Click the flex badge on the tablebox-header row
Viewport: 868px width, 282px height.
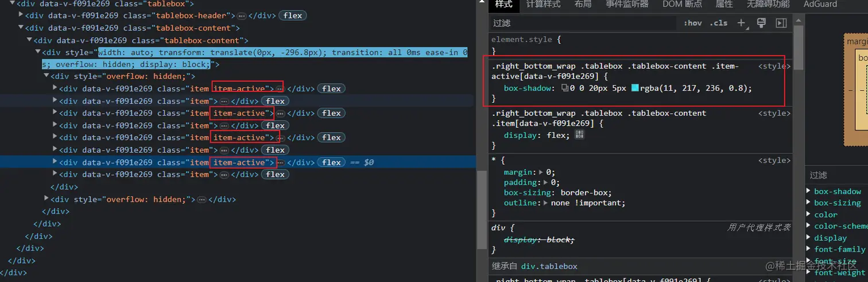pyautogui.click(x=293, y=16)
